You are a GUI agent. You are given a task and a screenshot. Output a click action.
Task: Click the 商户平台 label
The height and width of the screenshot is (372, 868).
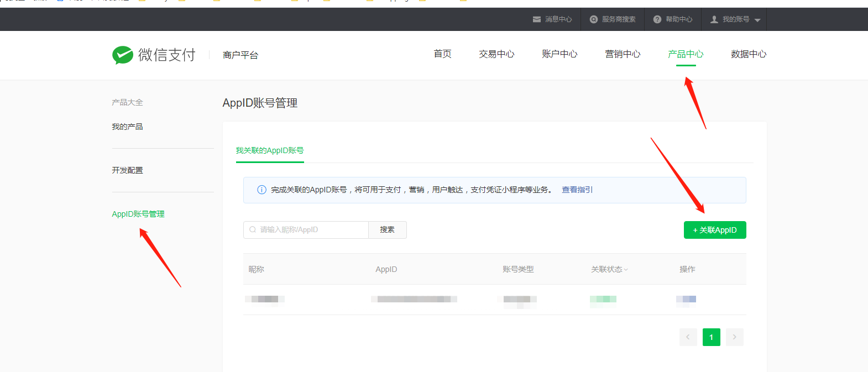(240, 55)
